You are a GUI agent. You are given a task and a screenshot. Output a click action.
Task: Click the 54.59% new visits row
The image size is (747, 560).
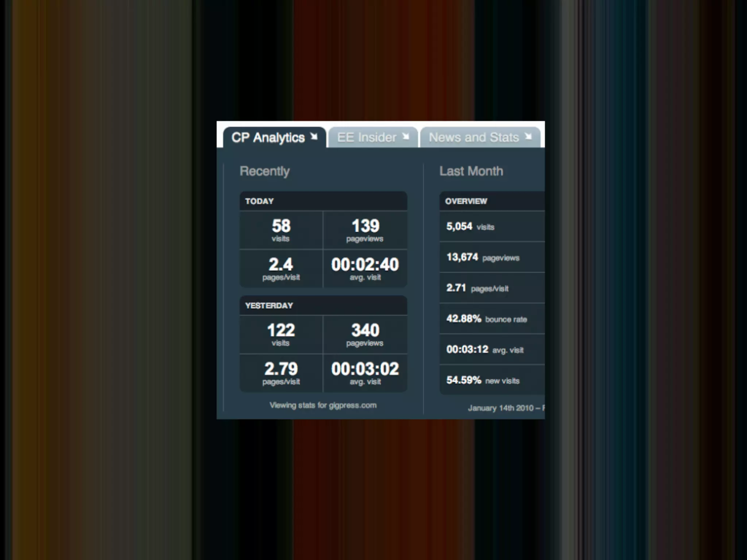pyautogui.click(x=492, y=380)
